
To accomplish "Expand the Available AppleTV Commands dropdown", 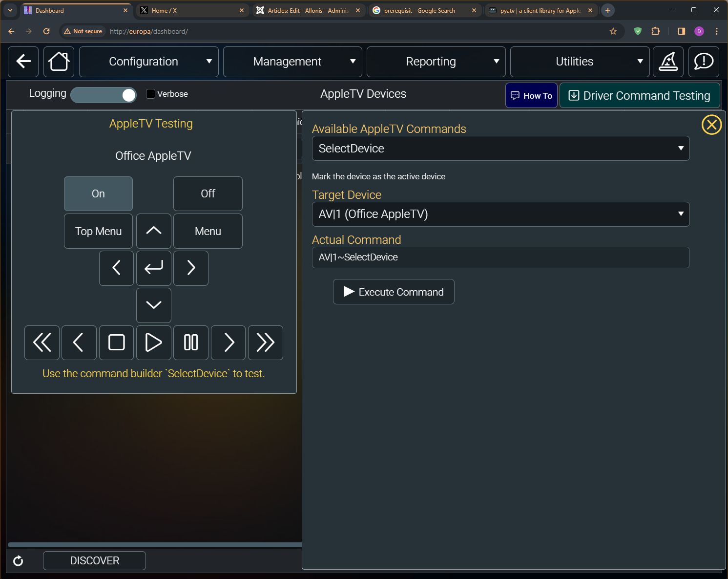I will [500, 149].
